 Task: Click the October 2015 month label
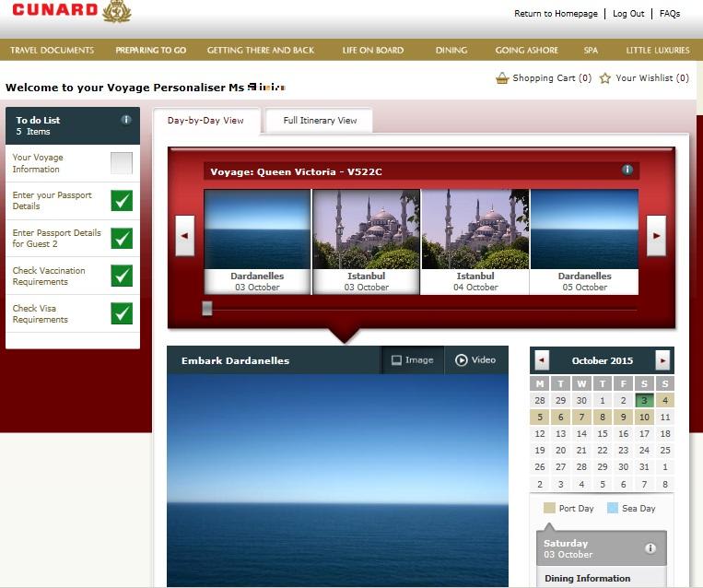coord(603,360)
